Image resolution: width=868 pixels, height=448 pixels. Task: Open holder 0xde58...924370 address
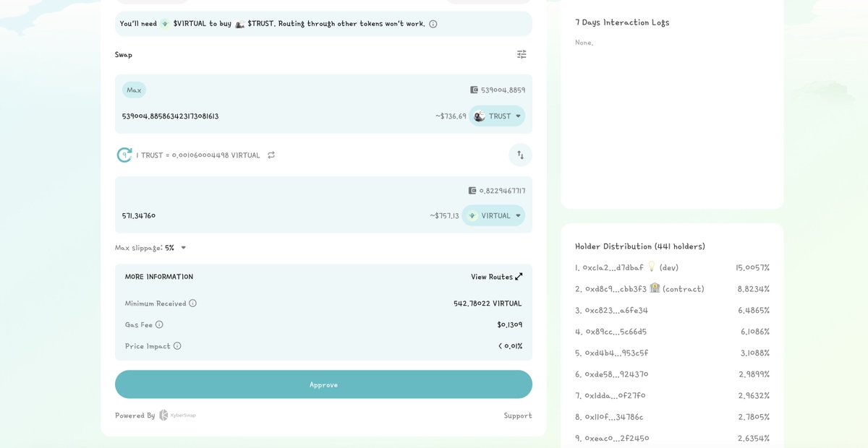pyautogui.click(x=616, y=374)
